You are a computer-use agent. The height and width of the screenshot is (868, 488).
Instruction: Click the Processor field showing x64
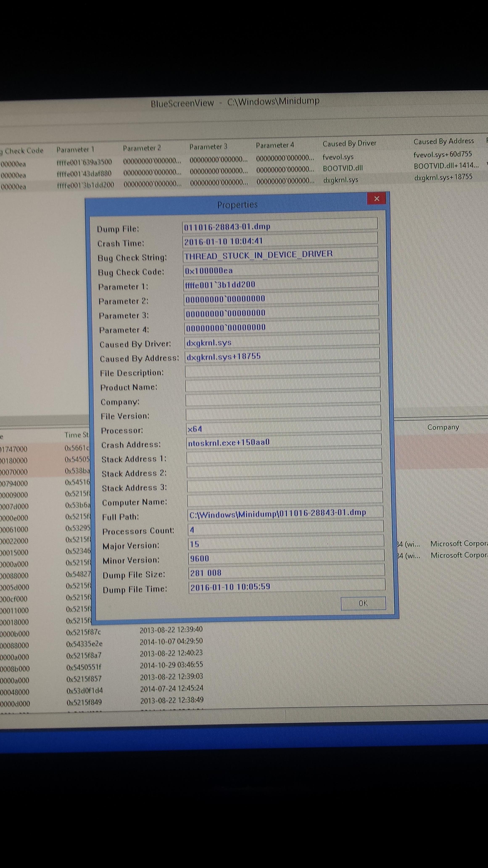tap(284, 428)
